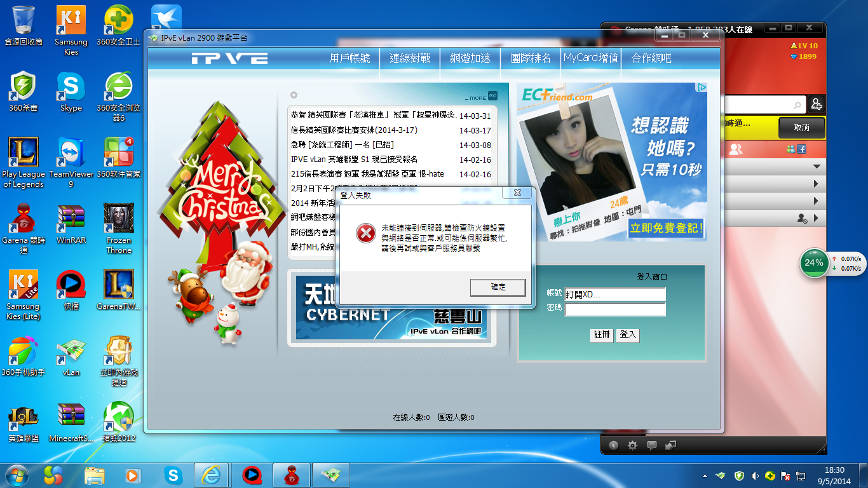Click the Garena round back arrow icon
The height and width of the screenshot is (488, 868).
click(613, 445)
